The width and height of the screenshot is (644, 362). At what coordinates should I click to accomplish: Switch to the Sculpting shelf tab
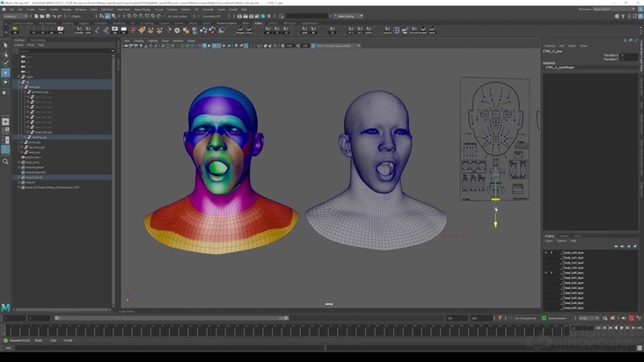68,24
